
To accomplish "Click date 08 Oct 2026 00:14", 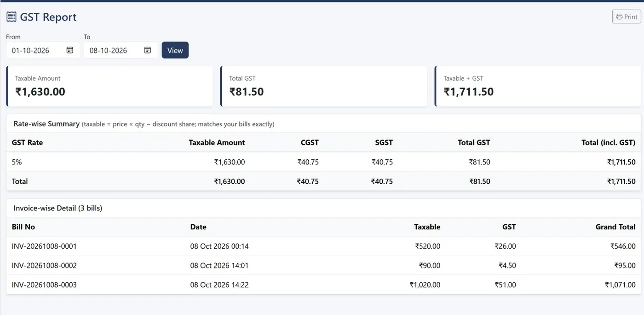I will coord(219,246).
